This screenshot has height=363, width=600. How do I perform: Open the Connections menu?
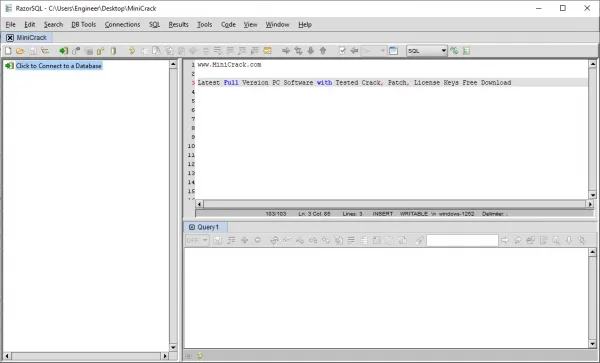point(122,24)
